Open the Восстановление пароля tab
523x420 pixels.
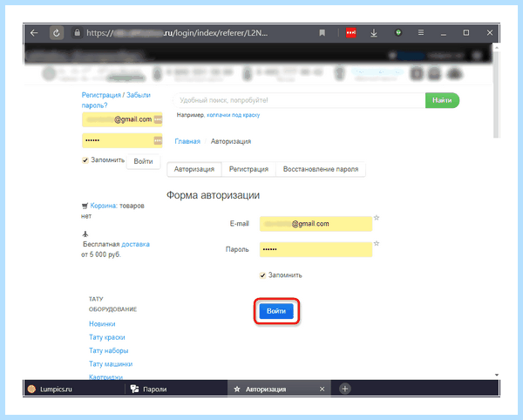coord(321,169)
